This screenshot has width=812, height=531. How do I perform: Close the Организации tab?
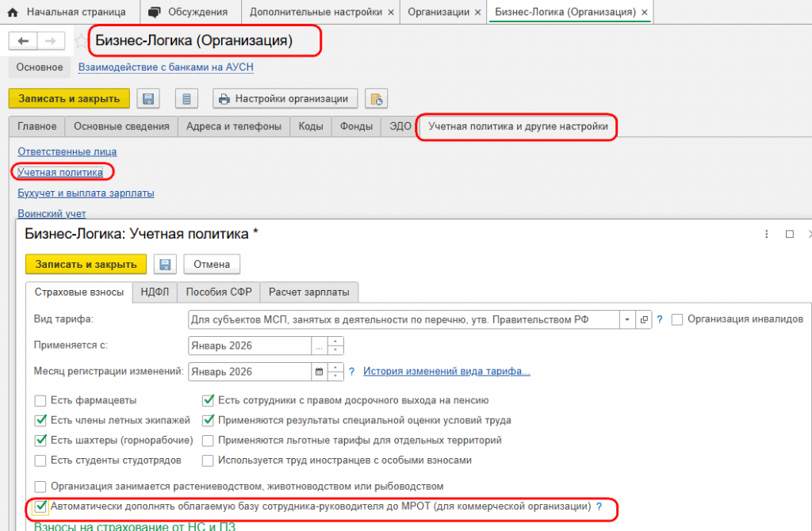[478, 12]
